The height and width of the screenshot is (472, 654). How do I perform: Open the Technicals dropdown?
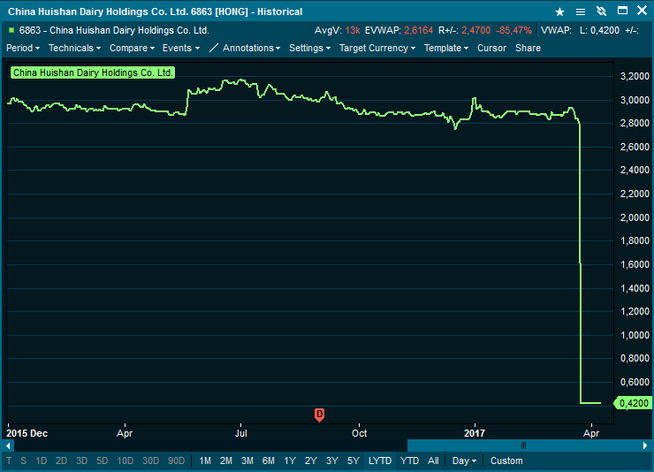coord(75,48)
